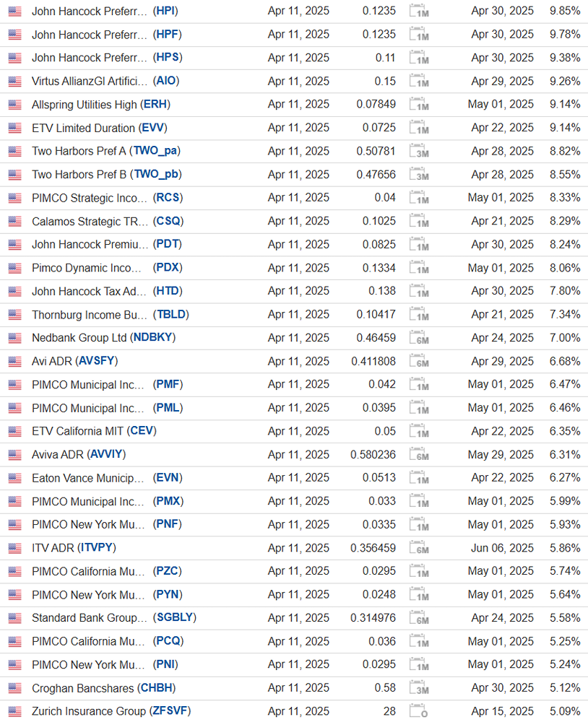Viewport: 588px width, 722px height.
Task: Click the monthly frequency icon for ETV California MIT
Action: click(419, 431)
